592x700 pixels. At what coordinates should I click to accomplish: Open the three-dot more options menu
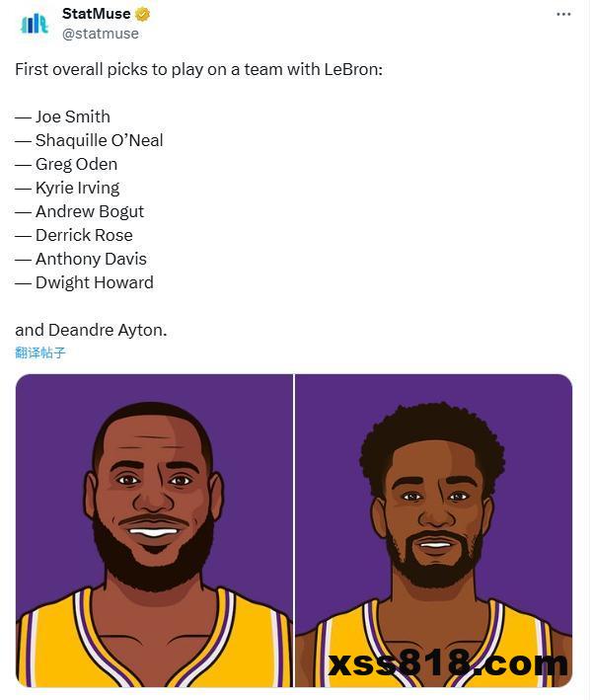[563, 14]
